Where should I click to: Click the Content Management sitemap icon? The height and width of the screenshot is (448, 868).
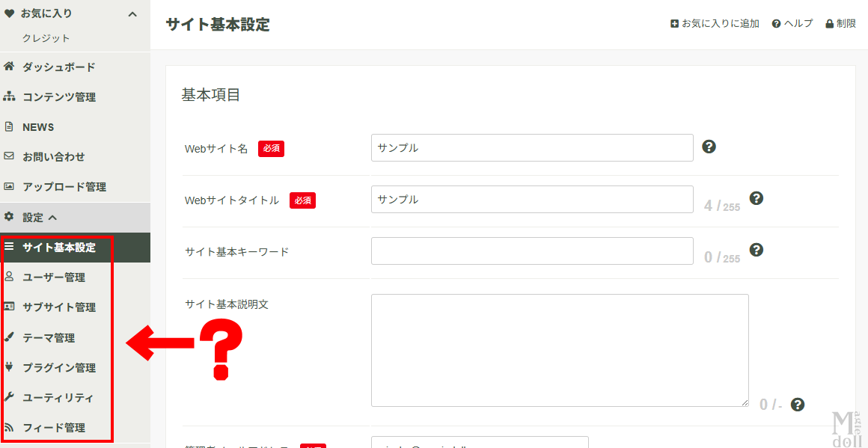9,96
